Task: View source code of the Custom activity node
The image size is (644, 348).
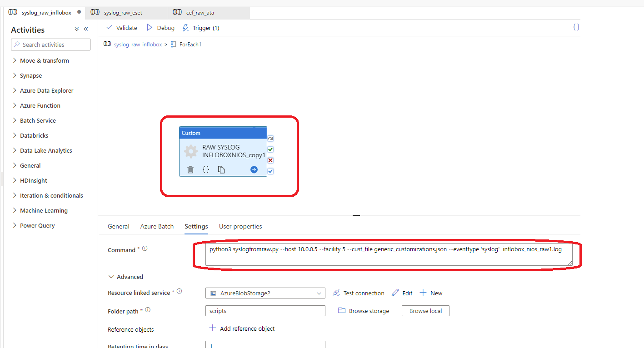Action: [205, 169]
